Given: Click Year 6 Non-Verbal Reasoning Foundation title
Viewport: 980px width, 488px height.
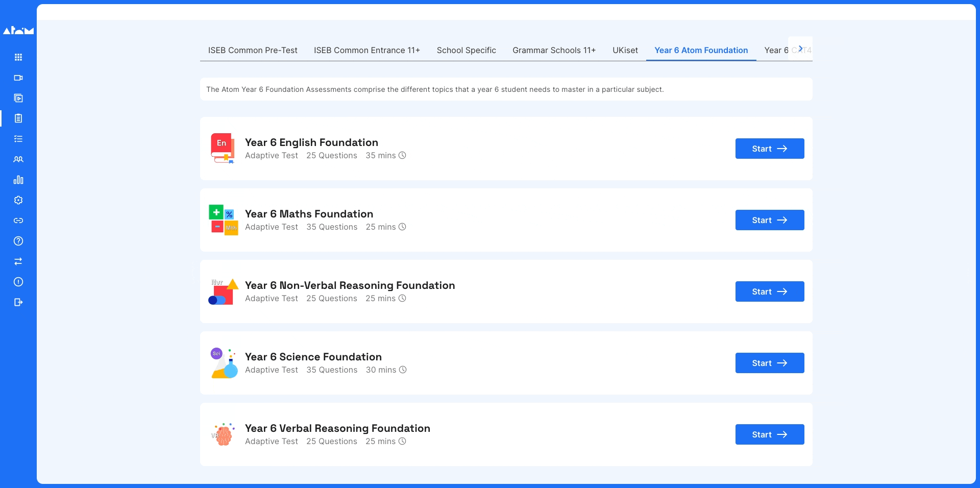Looking at the screenshot, I should 350,285.
